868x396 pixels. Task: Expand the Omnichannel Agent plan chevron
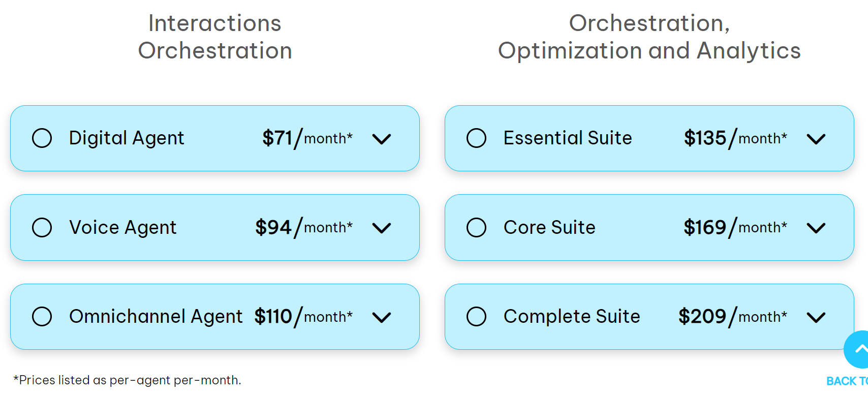pyautogui.click(x=381, y=317)
